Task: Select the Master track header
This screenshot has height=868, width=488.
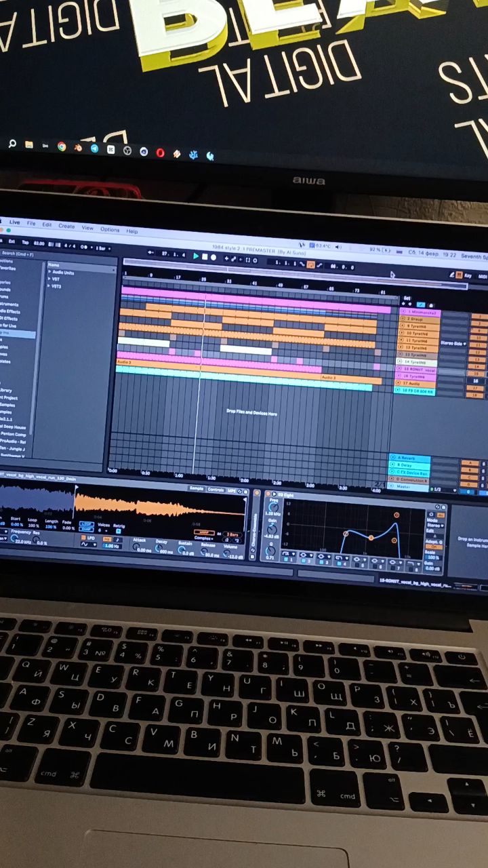Action: (x=408, y=488)
